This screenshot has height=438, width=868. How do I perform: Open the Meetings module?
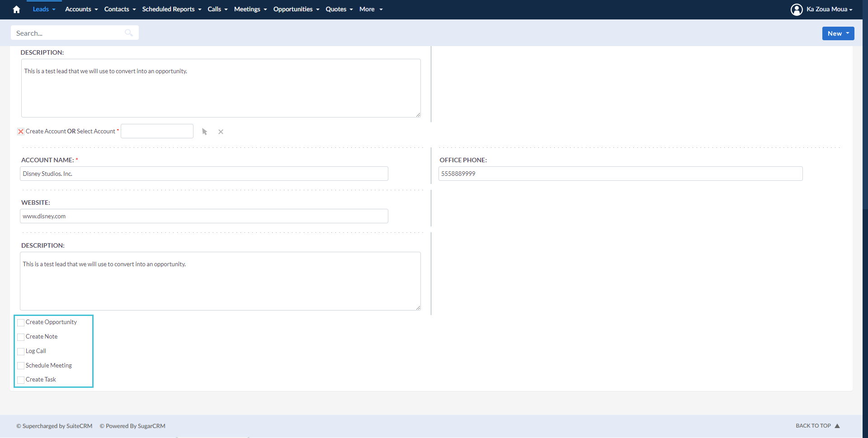247,9
